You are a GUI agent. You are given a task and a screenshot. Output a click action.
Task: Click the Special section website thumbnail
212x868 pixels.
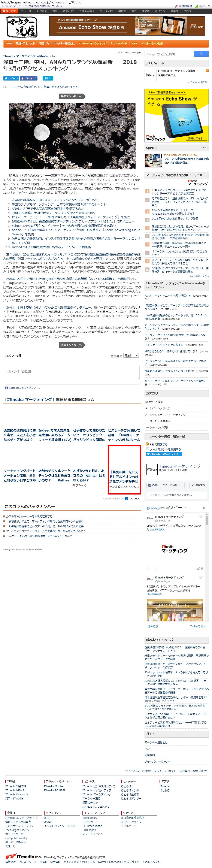tap(153, 161)
